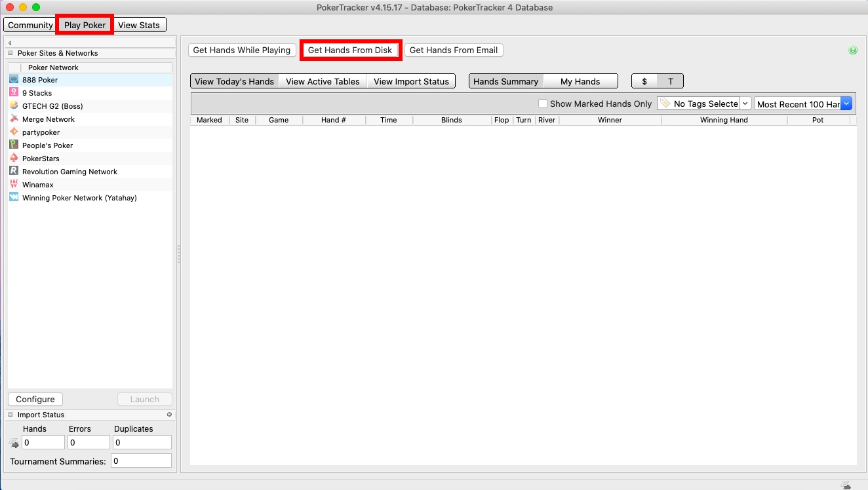868x490 pixels.
Task: Click Get Hands From Email button
Action: [x=453, y=50]
